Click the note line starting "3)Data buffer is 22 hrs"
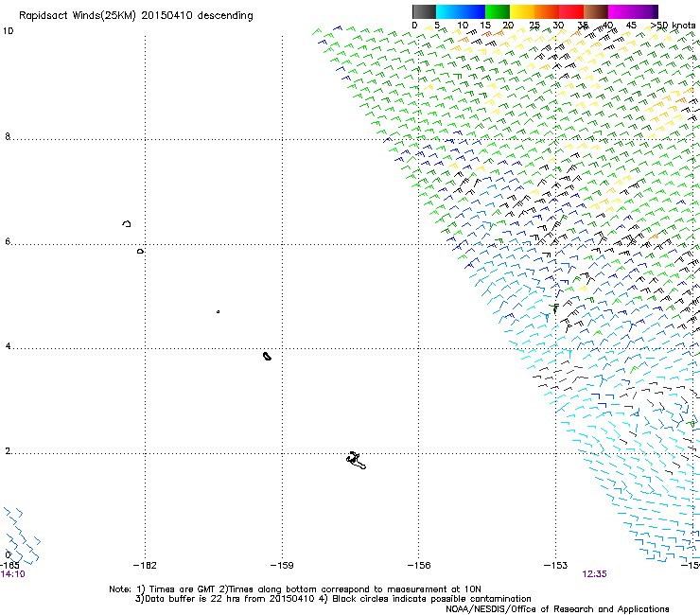Screen dimensions: 700x615 (x=334, y=599)
